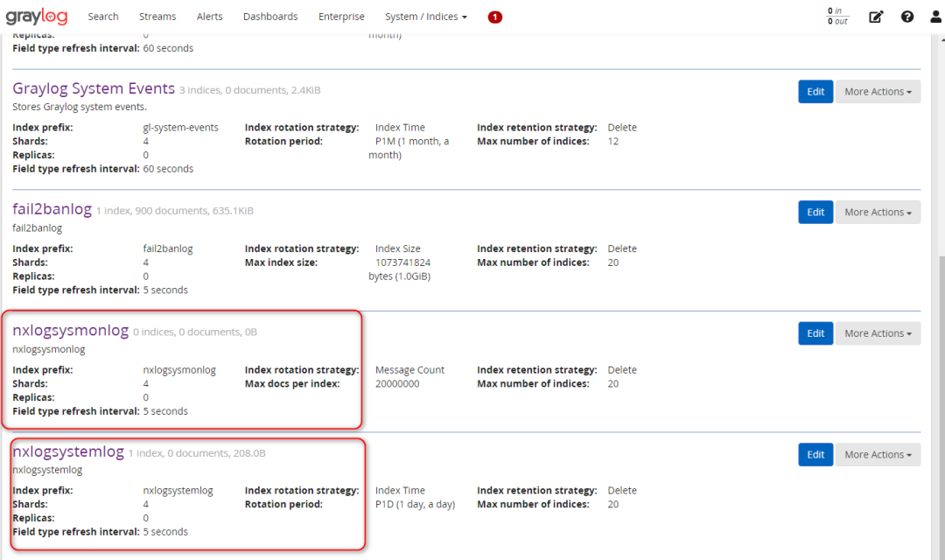Open the nxlogsysmonlog index set link
945x560 pixels.
(x=71, y=331)
